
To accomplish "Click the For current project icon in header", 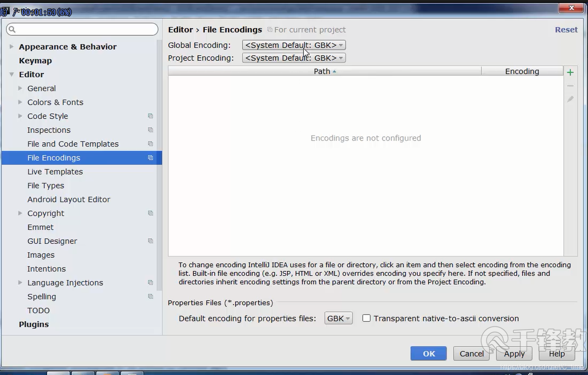I will pos(270,30).
